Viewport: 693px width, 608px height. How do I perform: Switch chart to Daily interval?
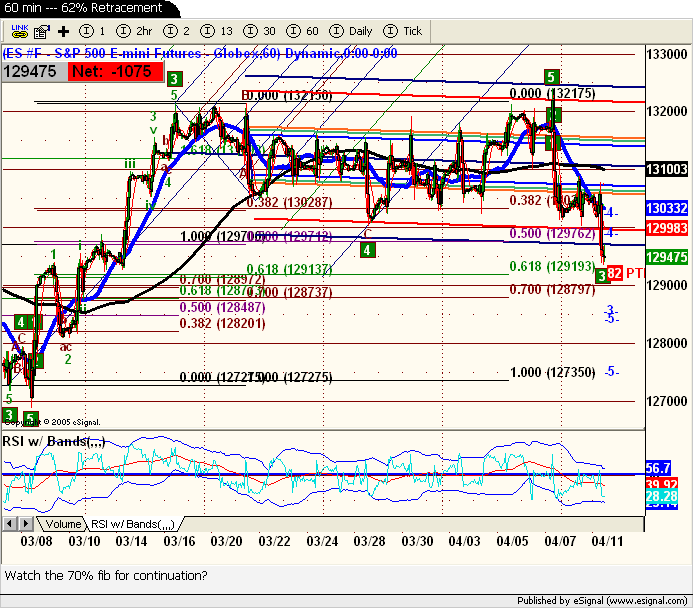point(353,31)
